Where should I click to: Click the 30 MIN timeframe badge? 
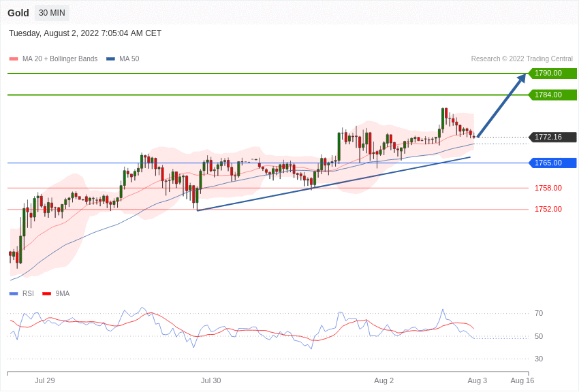(x=52, y=13)
